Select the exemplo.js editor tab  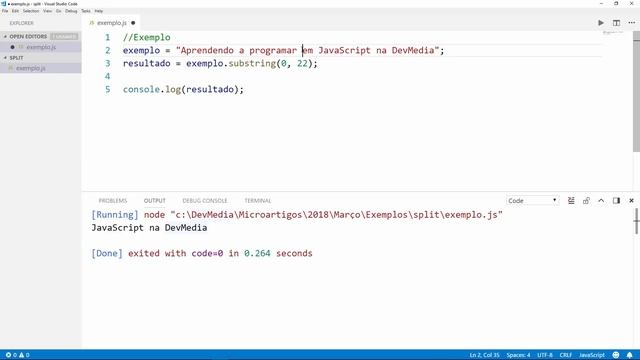click(x=111, y=23)
